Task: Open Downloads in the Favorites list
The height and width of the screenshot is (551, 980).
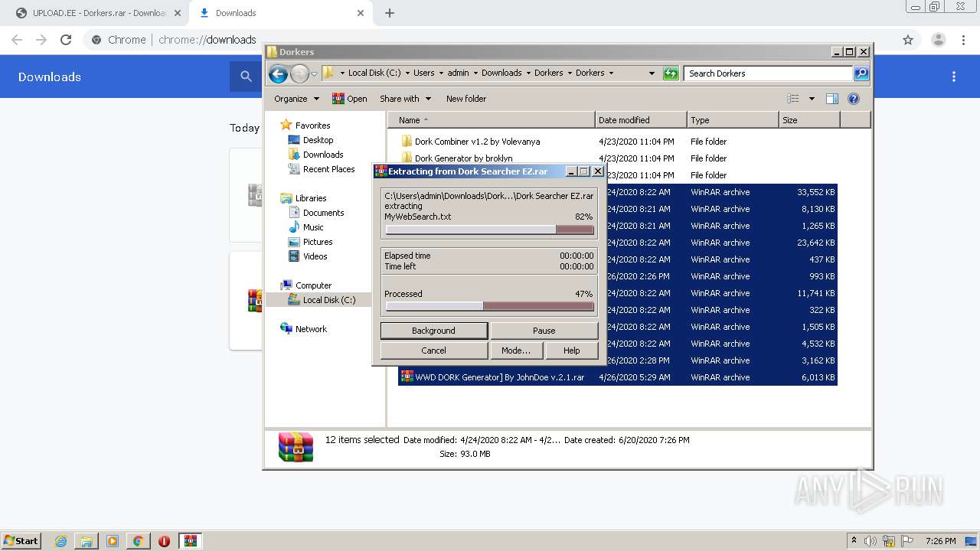Action: (322, 155)
